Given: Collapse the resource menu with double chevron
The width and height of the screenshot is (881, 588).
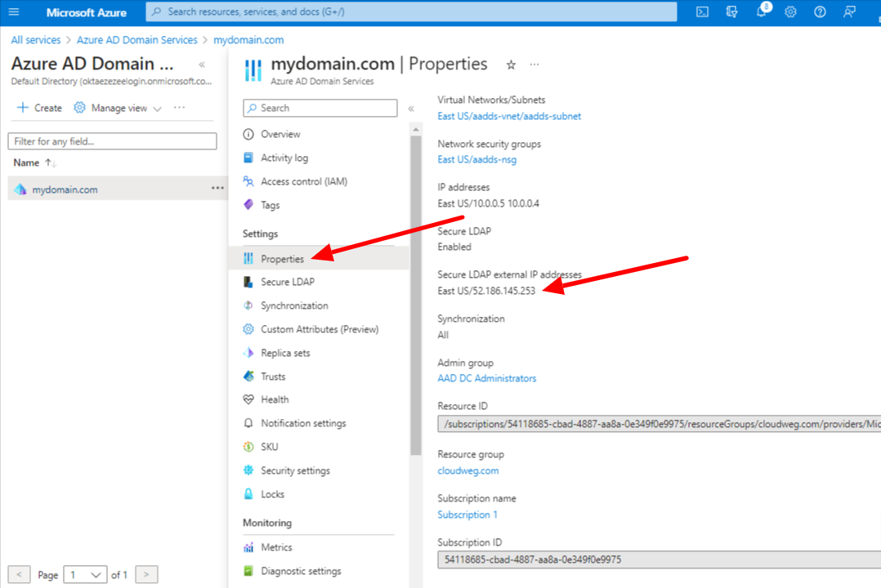Looking at the screenshot, I should 411,109.
